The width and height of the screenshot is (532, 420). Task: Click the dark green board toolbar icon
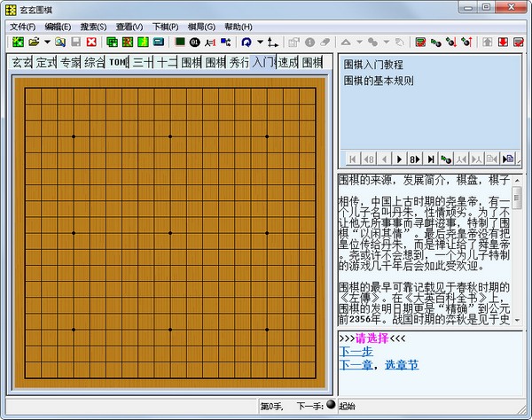180,42
